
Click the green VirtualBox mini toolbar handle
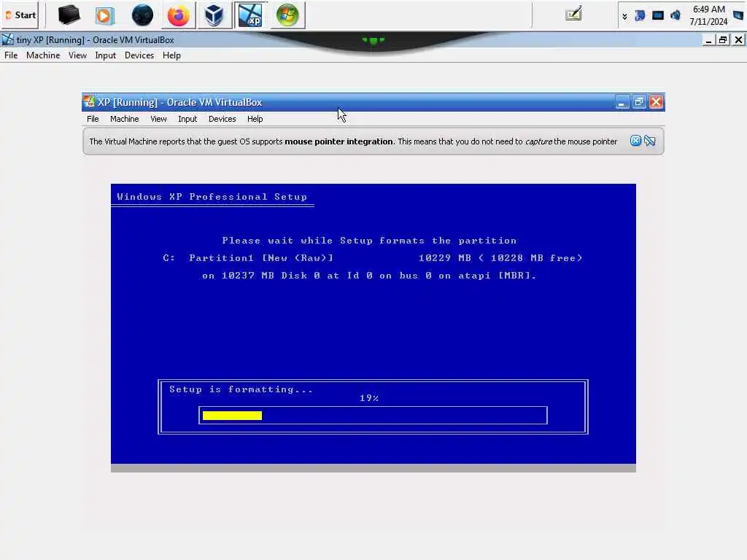[x=373, y=41]
